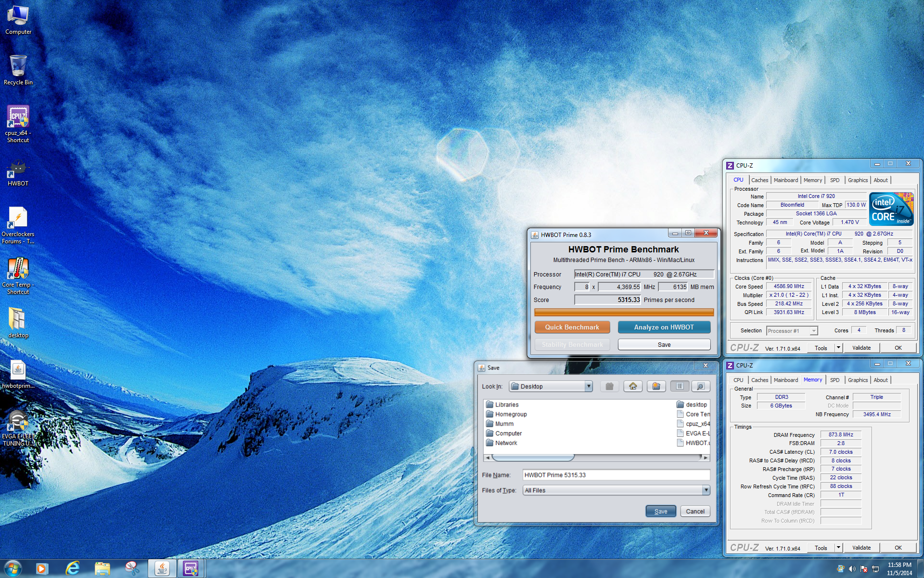The image size is (924, 578).
Task: Open the Computer desktop icon
Action: tap(18, 20)
